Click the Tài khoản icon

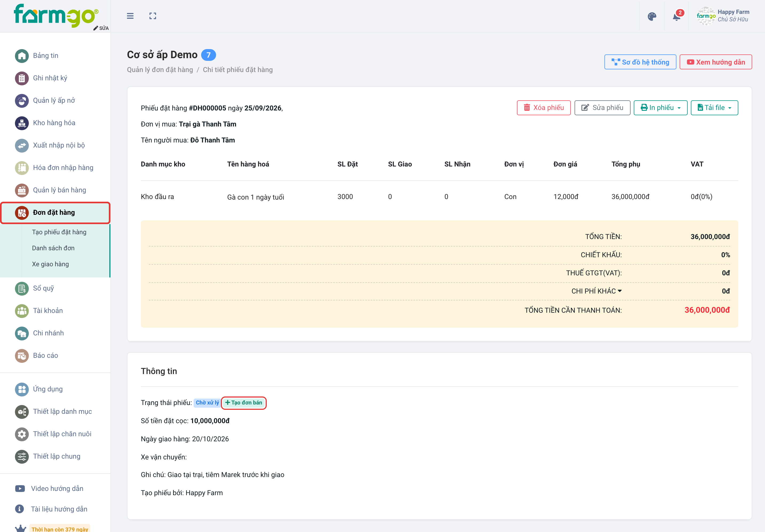(22, 311)
